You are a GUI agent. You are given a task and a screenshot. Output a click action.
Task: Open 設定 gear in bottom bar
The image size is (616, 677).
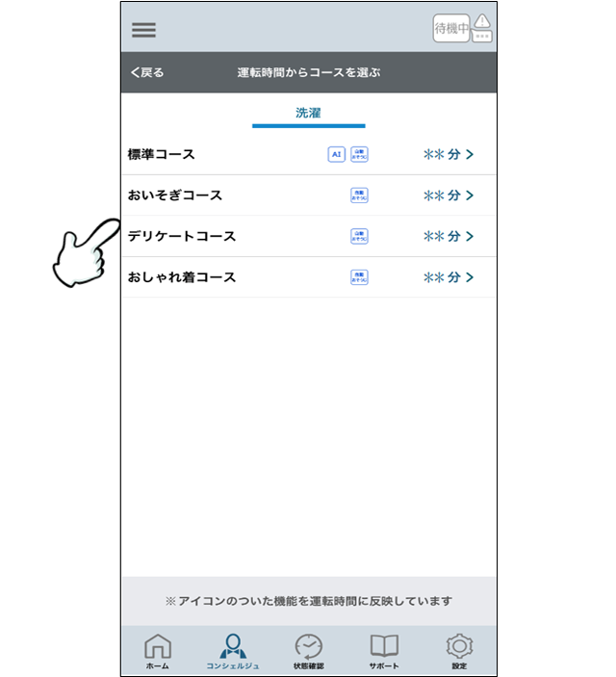(459, 651)
